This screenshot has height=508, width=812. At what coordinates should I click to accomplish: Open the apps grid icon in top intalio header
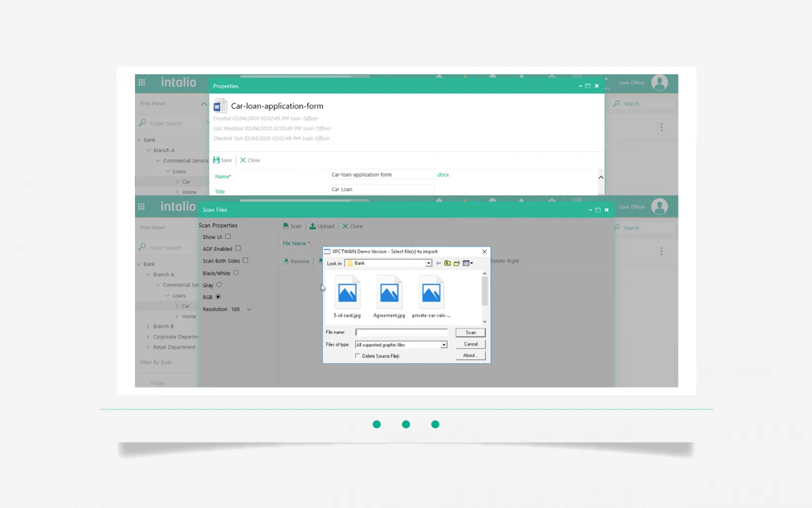[142, 82]
